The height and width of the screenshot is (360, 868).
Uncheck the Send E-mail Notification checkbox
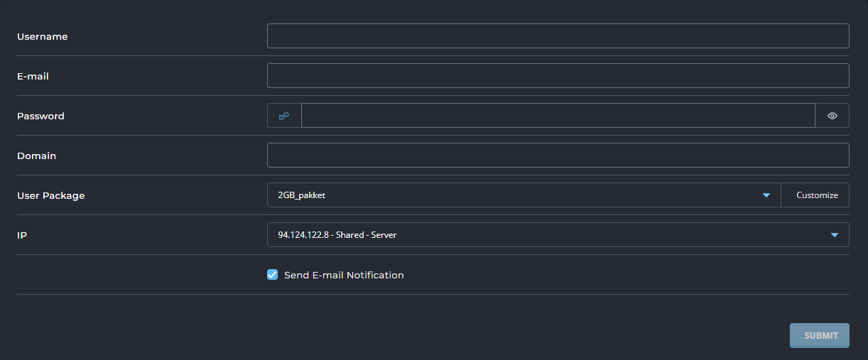pyautogui.click(x=272, y=275)
